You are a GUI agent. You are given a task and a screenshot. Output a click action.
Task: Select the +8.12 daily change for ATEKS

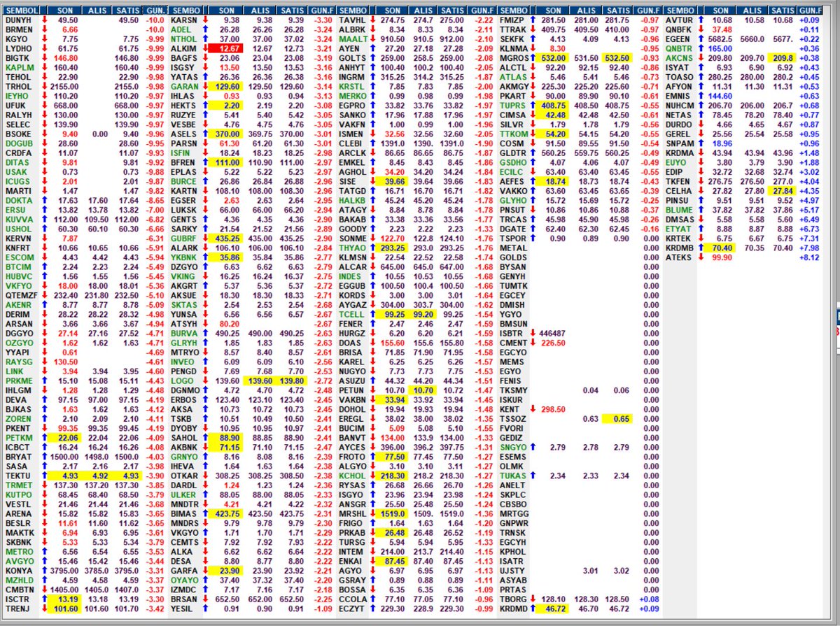(x=811, y=257)
